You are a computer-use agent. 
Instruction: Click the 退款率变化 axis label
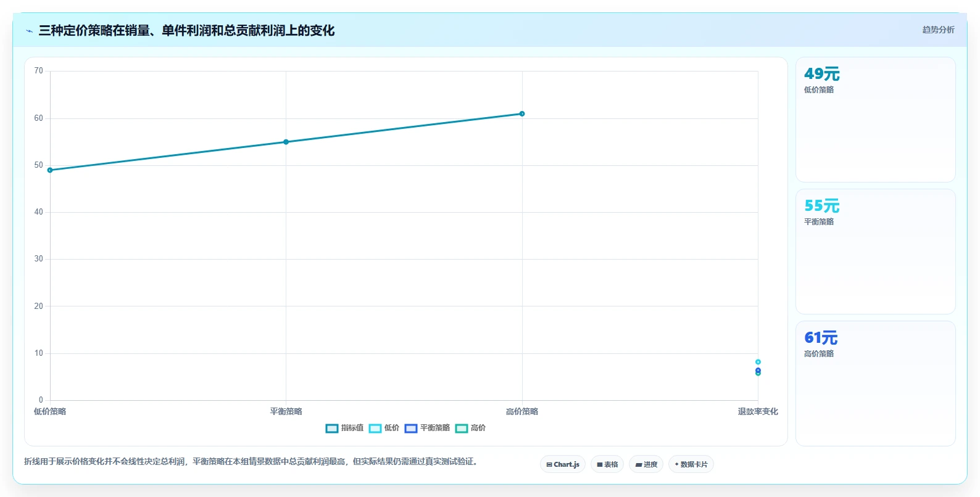coord(758,411)
